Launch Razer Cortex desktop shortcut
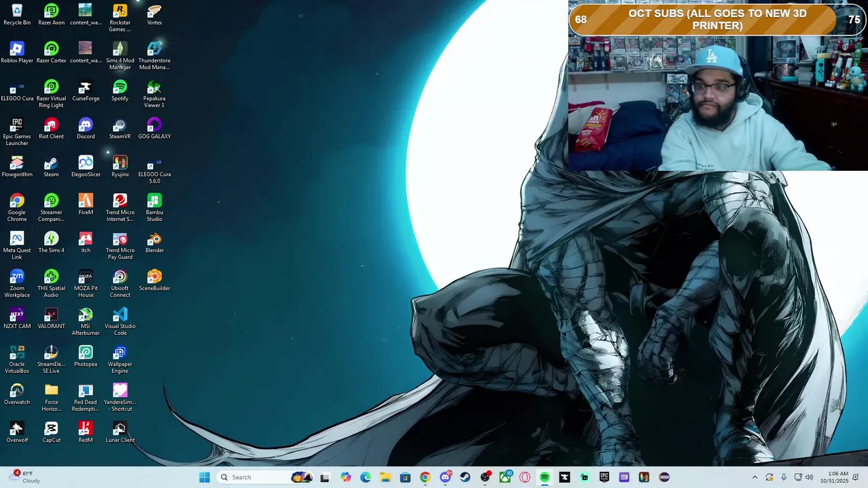Viewport: 868px width, 488px height. coord(52,53)
